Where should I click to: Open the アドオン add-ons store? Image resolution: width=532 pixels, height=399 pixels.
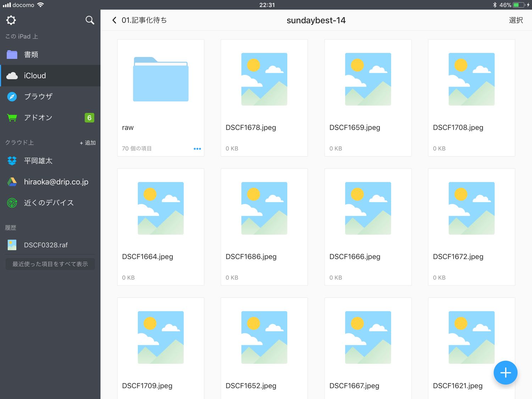38,118
